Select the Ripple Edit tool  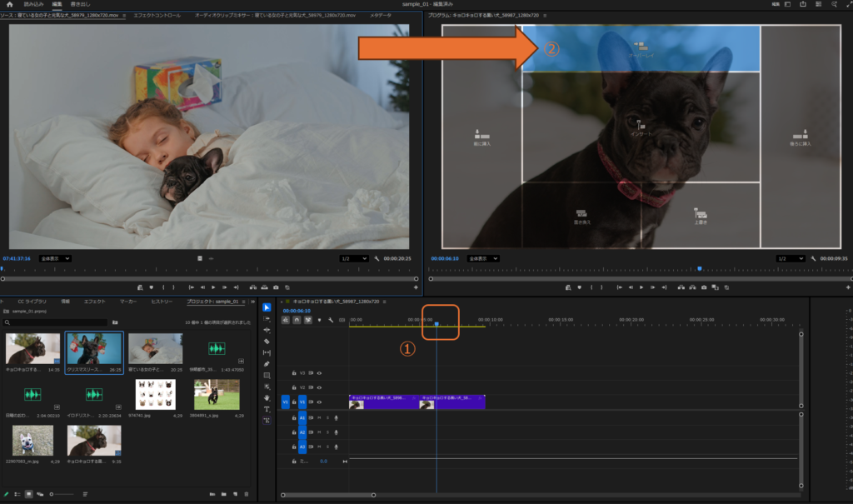[x=267, y=330]
